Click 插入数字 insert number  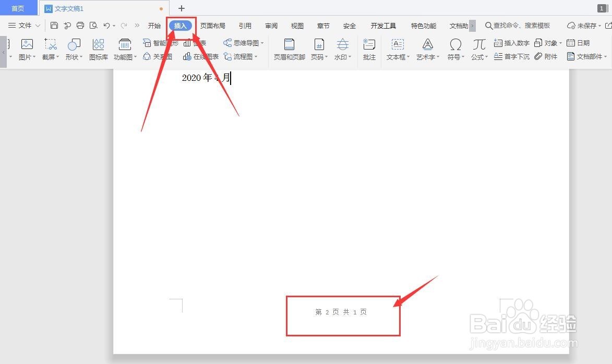(x=511, y=43)
